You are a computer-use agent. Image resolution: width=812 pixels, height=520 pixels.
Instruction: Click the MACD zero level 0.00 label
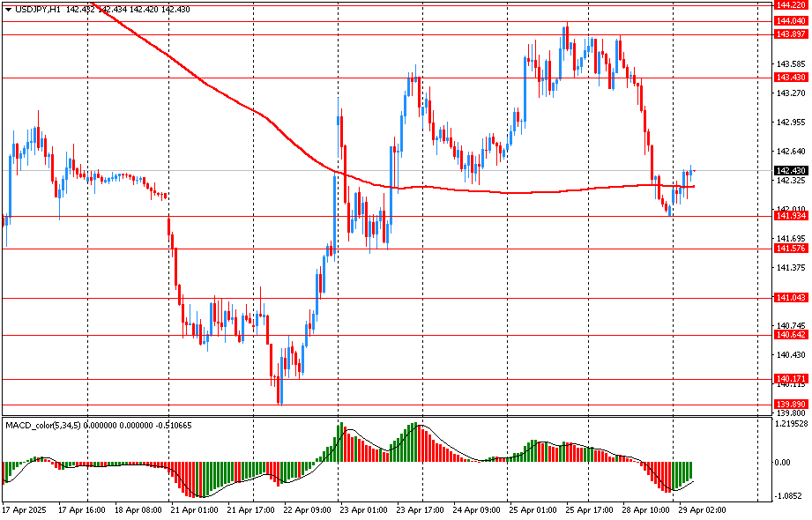pyautogui.click(x=783, y=462)
